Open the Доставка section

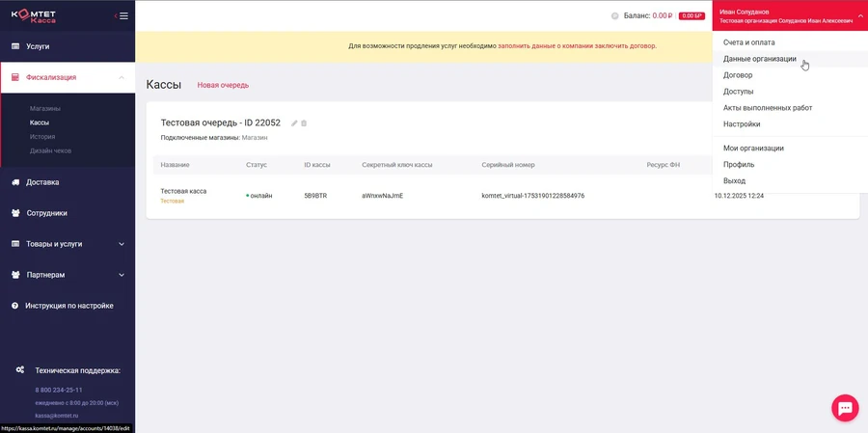tap(42, 181)
